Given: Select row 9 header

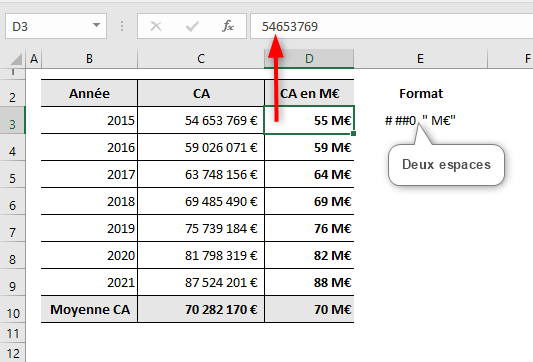Looking at the screenshot, I should [13, 282].
